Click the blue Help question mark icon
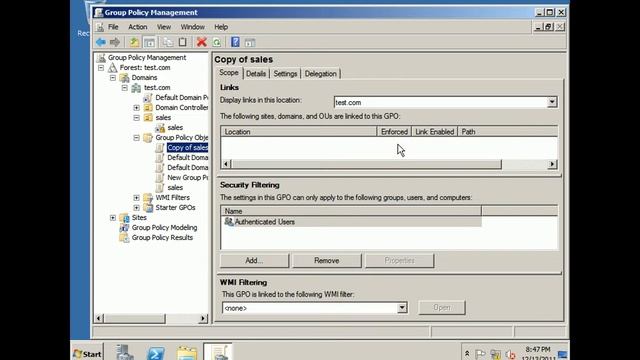 [x=235, y=42]
